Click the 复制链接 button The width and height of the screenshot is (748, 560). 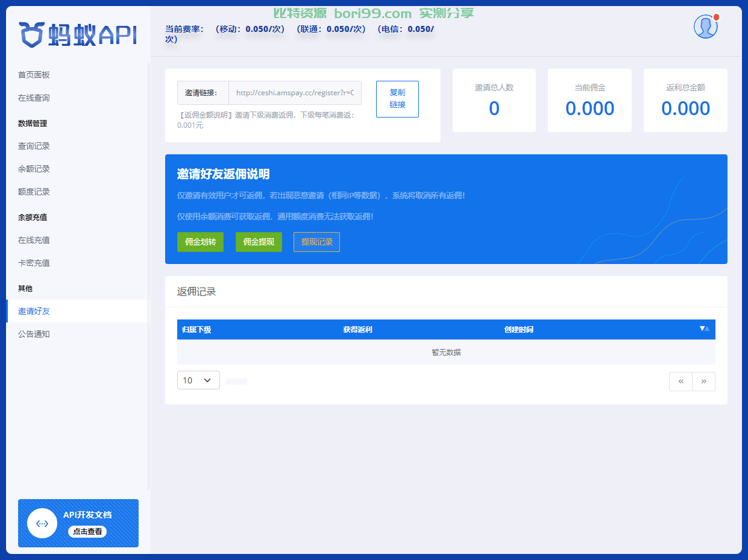[x=397, y=99]
